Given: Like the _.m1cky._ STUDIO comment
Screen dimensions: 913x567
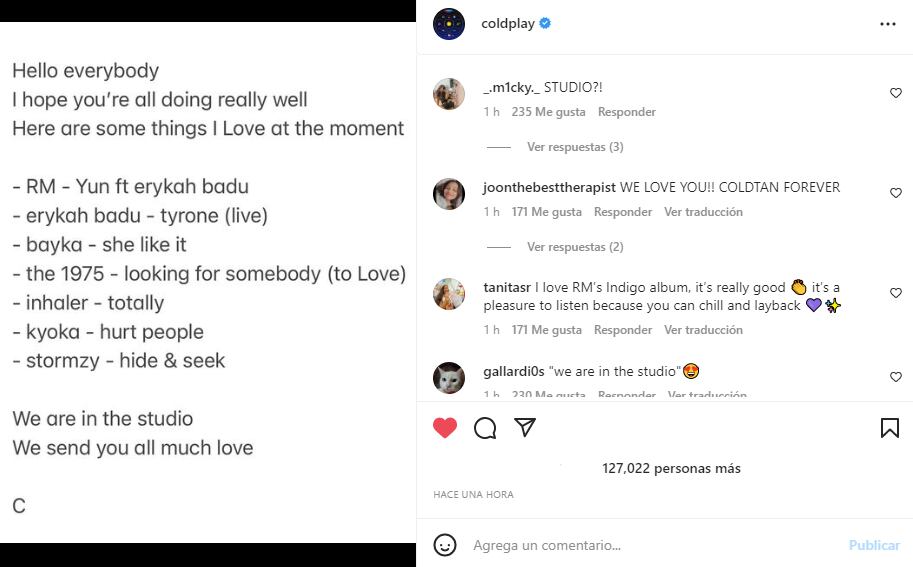Looking at the screenshot, I should pyautogui.click(x=896, y=93).
